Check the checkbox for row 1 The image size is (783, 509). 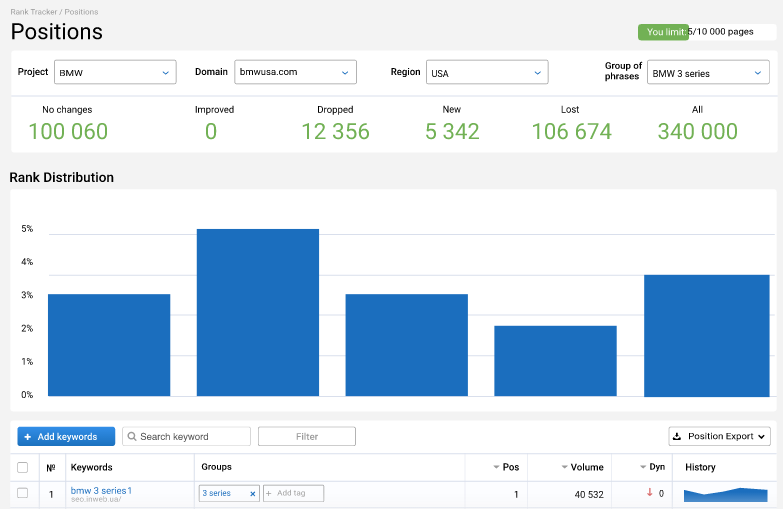click(22, 493)
